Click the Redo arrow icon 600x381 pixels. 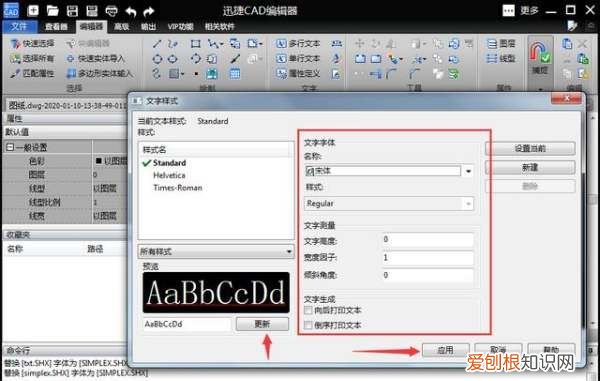[x=148, y=11]
